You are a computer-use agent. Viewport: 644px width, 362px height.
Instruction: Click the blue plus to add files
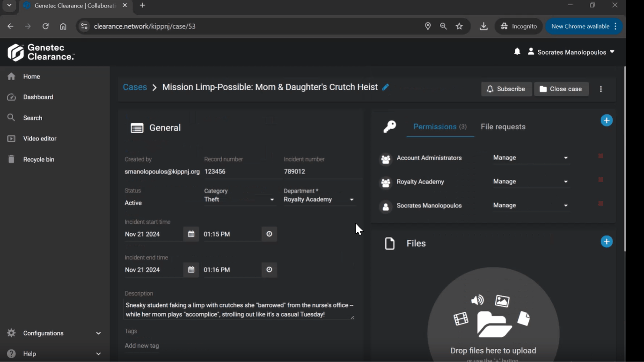(x=607, y=242)
